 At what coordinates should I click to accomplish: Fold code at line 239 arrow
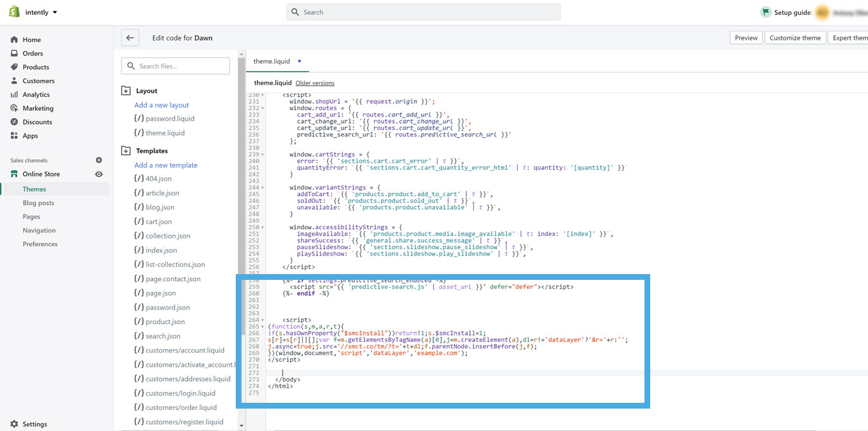263,154
